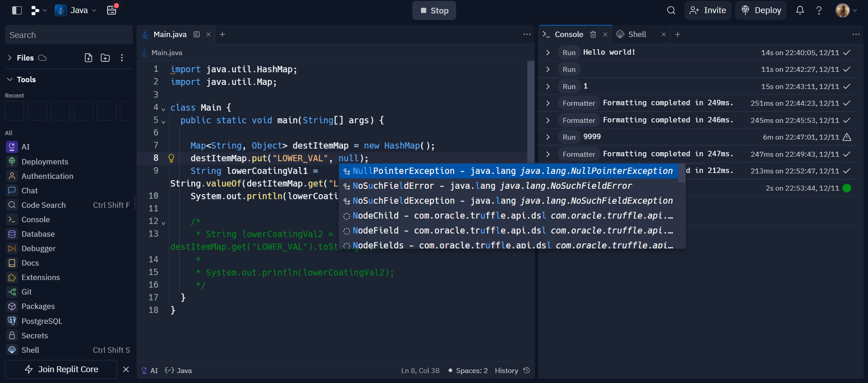Open the help question mark menu

pyautogui.click(x=819, y=10)
